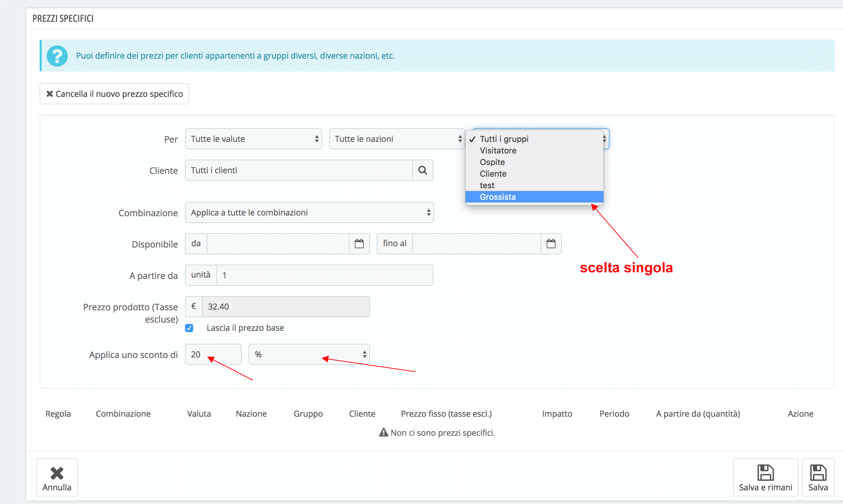This screenshot has width=843, height=504.
Task: Click 'Cancella il nuovo prezzo specifico' button
Action: [x=114, y=94]
